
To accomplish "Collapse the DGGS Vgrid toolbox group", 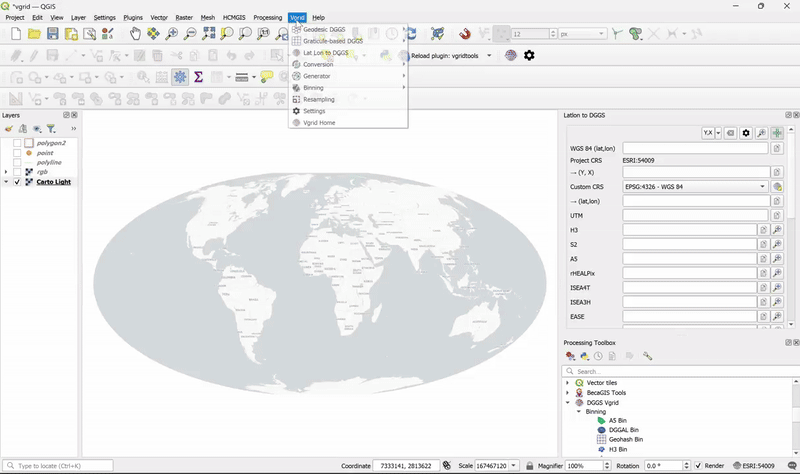I will click(568, 402).
